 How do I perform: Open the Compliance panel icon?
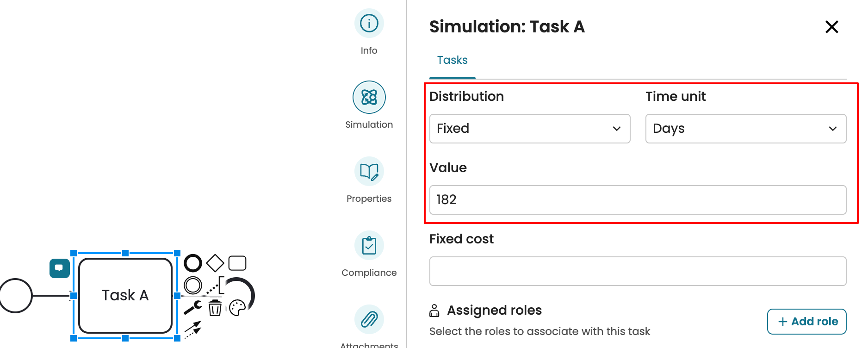pyautogui.click(x=369, y=245)
